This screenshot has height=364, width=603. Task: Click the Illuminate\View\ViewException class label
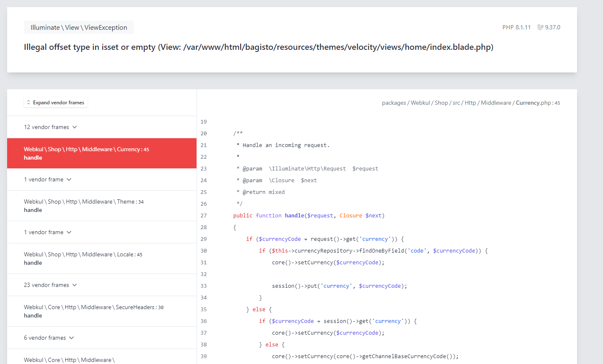click(79, 27)
